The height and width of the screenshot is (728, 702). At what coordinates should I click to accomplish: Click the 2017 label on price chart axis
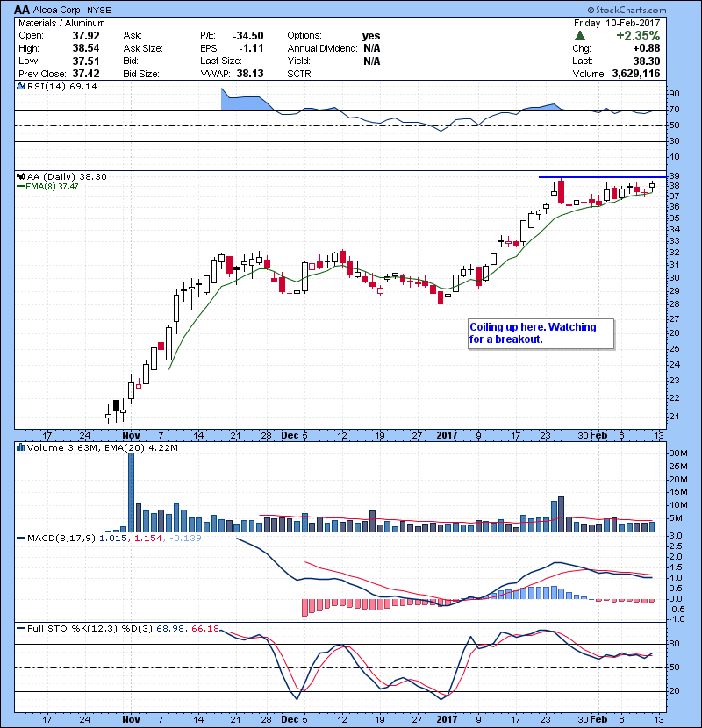447,436
